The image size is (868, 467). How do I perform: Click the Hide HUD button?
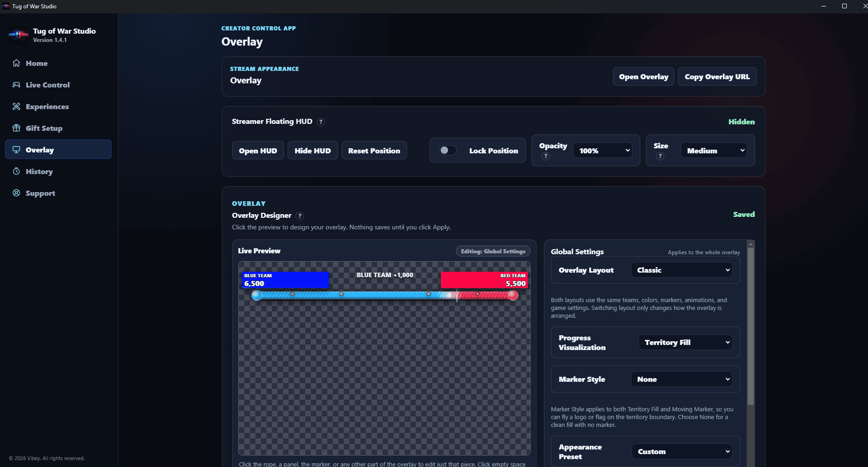click(x=313, y=151)
